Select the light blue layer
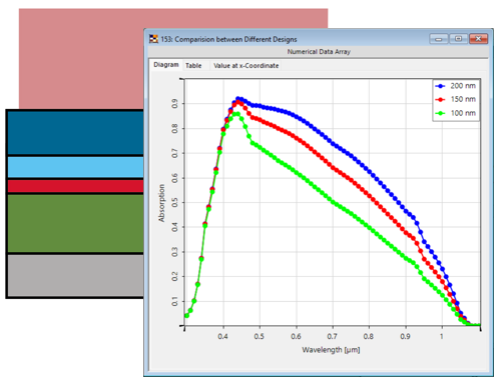Image resolution: width=497 pixels, height=381 pixels. [76, 167]
